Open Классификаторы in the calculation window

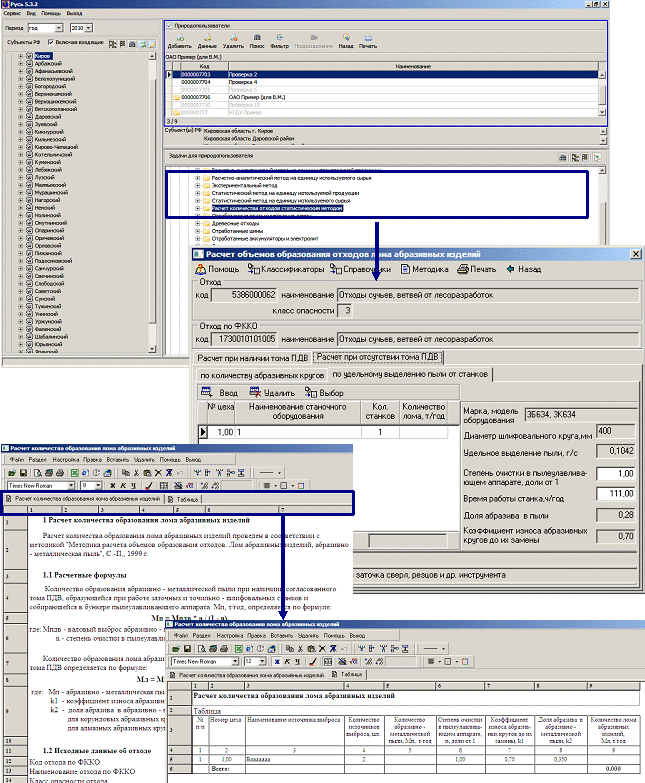[x=292, y=269]
